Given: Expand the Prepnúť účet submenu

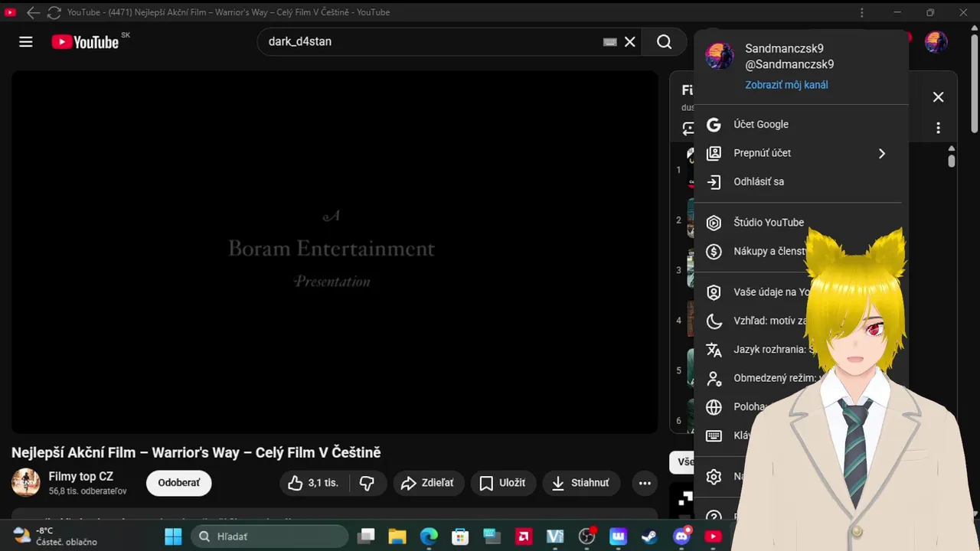Looking at the screenshot, I should pyautogui.click(x=801, y=153).
